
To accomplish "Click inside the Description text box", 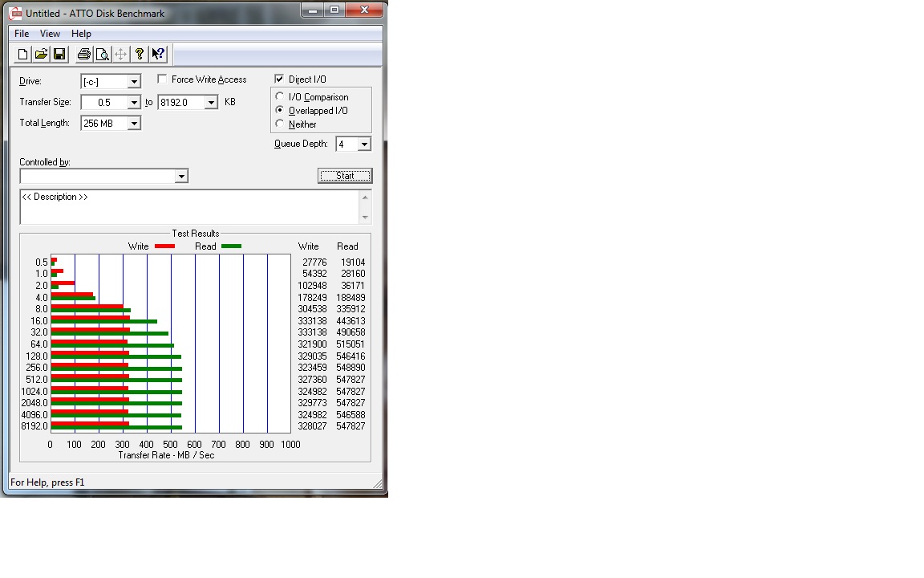I will tap(190, 207).
